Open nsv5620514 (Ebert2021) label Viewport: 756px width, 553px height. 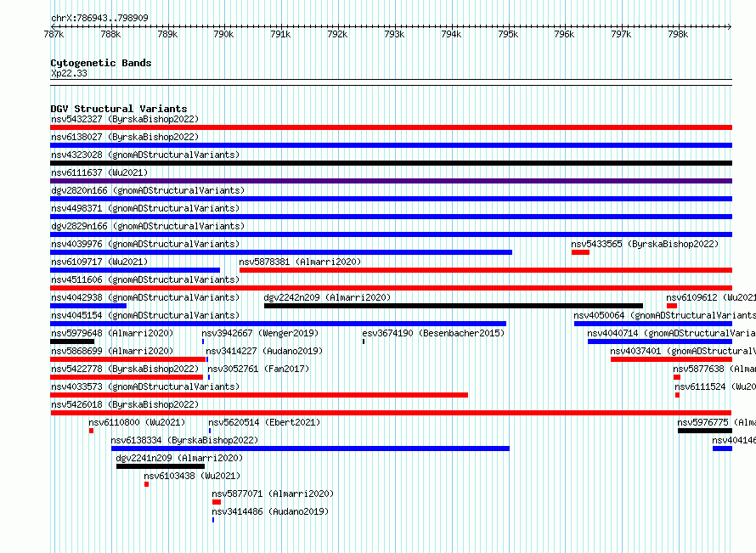coord(265,422)
